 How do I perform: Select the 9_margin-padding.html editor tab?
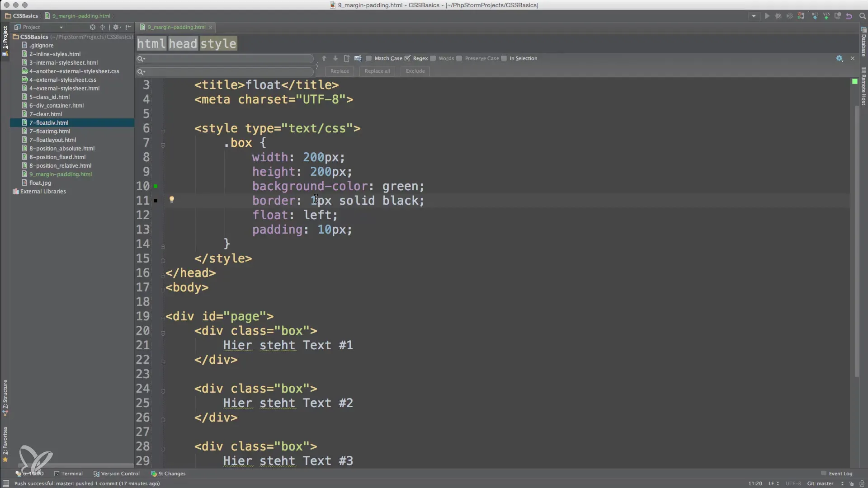pyautogui.click(x=176, y=27)
